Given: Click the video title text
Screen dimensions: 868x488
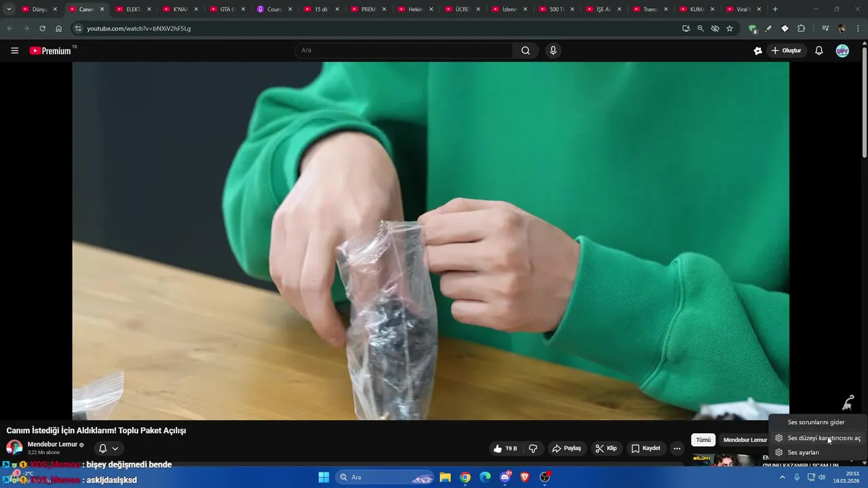Looking at the screenshot, I should 96,430.
